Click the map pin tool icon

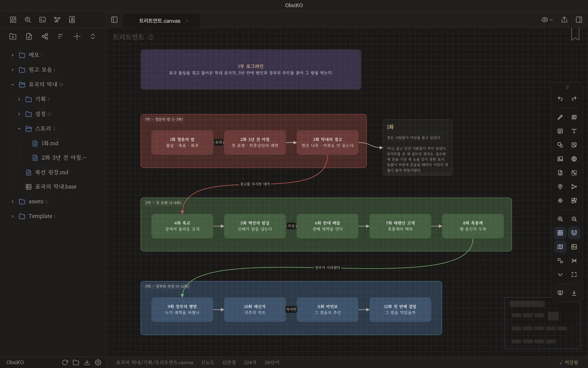point(560,187)
